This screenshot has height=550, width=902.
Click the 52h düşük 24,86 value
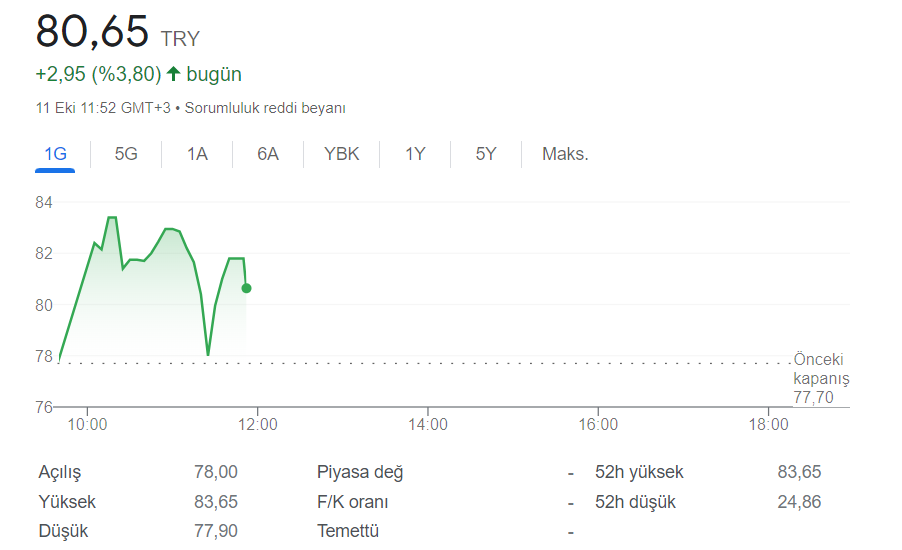(799, 502)
